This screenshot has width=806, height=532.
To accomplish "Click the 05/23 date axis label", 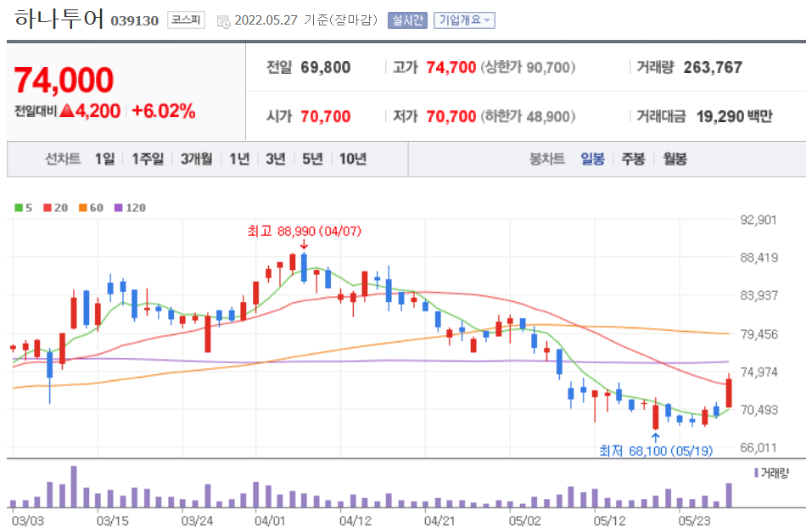I will pos(694,521).
